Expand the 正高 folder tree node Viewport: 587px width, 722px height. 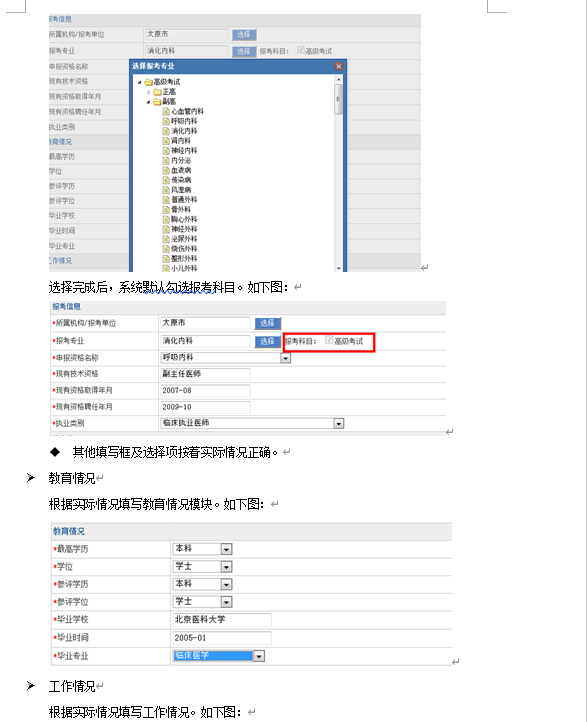(148, 92)
